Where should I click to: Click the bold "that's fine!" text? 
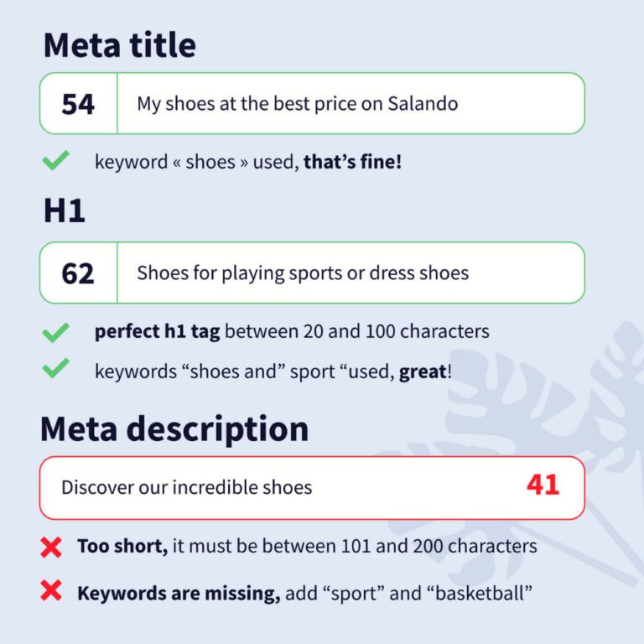tap(352, 161)
